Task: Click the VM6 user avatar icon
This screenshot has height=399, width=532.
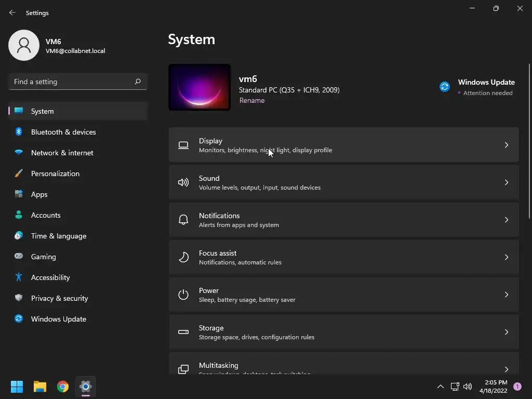Action: pos(24,45)
